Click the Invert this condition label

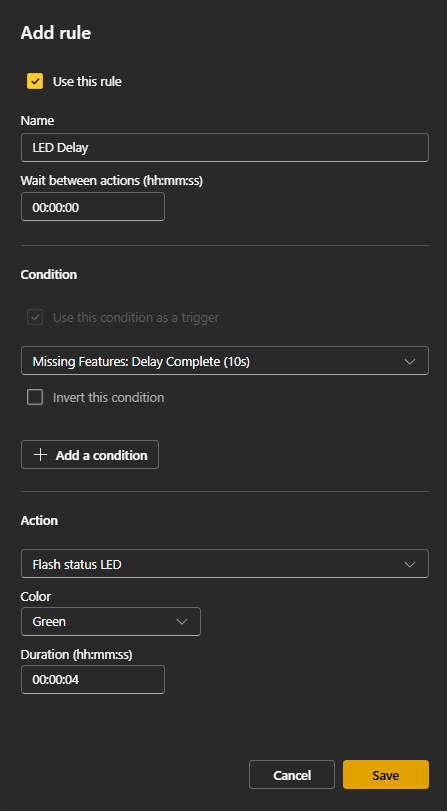point(108,397)
